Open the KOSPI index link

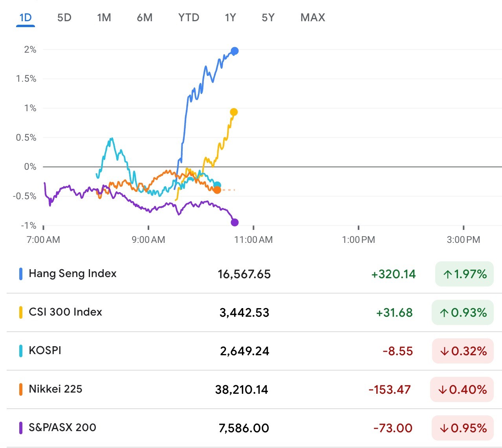click(45, 351)
